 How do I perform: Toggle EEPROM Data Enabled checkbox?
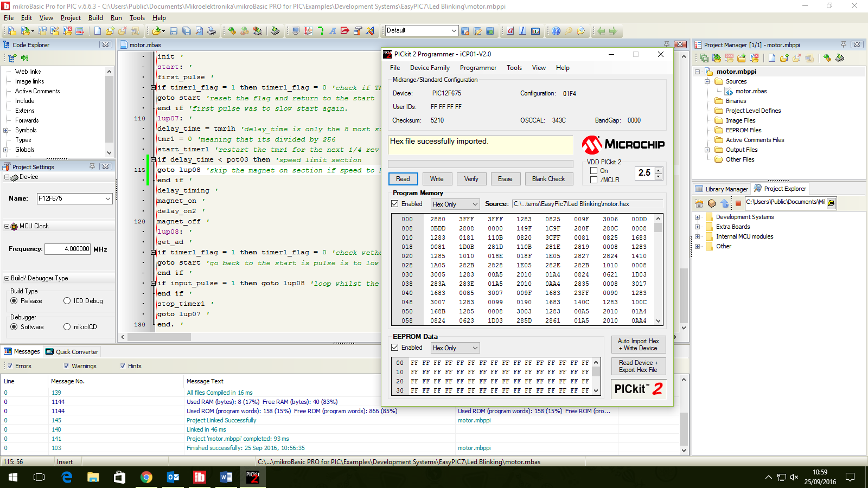(x=395, y=348)
